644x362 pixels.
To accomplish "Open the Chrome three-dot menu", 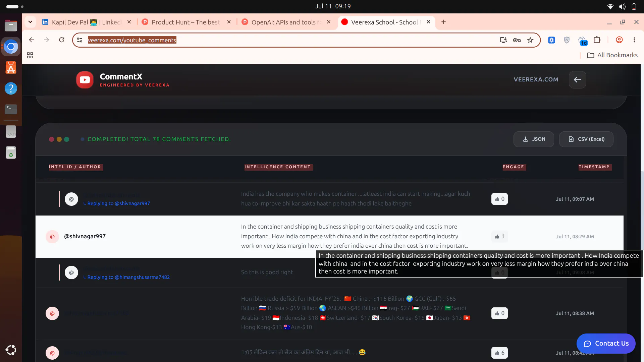I will tap(634, 40).
